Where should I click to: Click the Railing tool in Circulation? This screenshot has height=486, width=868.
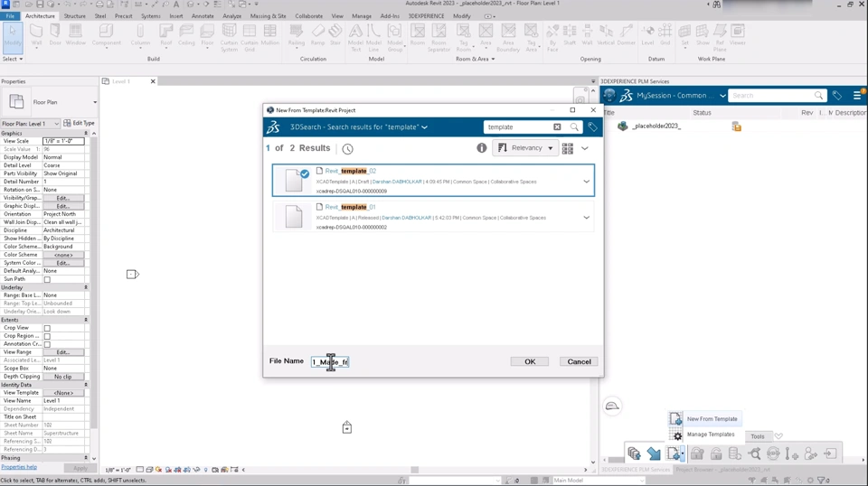(297, 35)
